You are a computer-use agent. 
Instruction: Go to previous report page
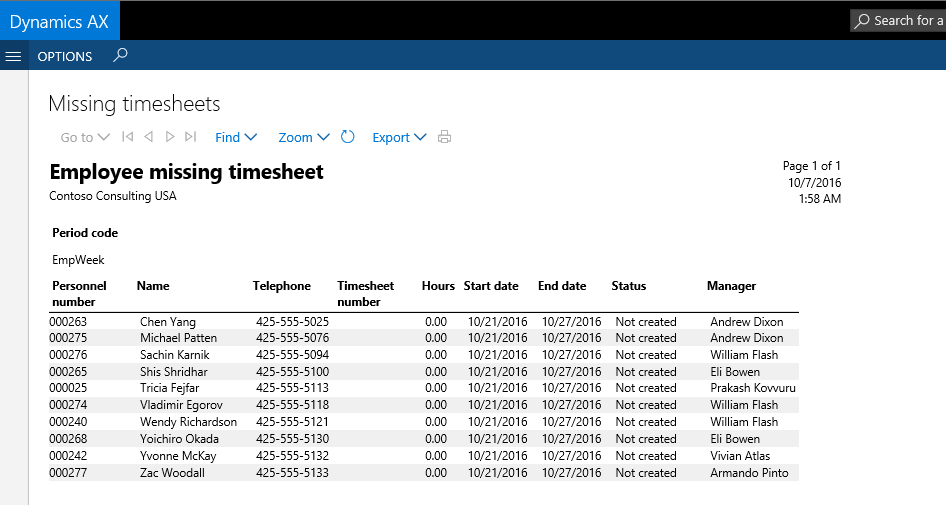point(148,137)
